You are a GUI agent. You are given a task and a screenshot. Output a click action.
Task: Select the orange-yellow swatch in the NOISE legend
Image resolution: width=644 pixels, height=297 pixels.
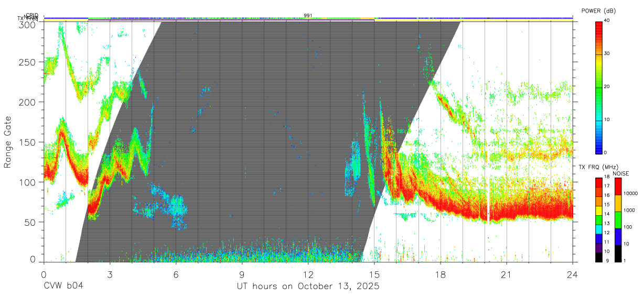[x=618, y=203]
